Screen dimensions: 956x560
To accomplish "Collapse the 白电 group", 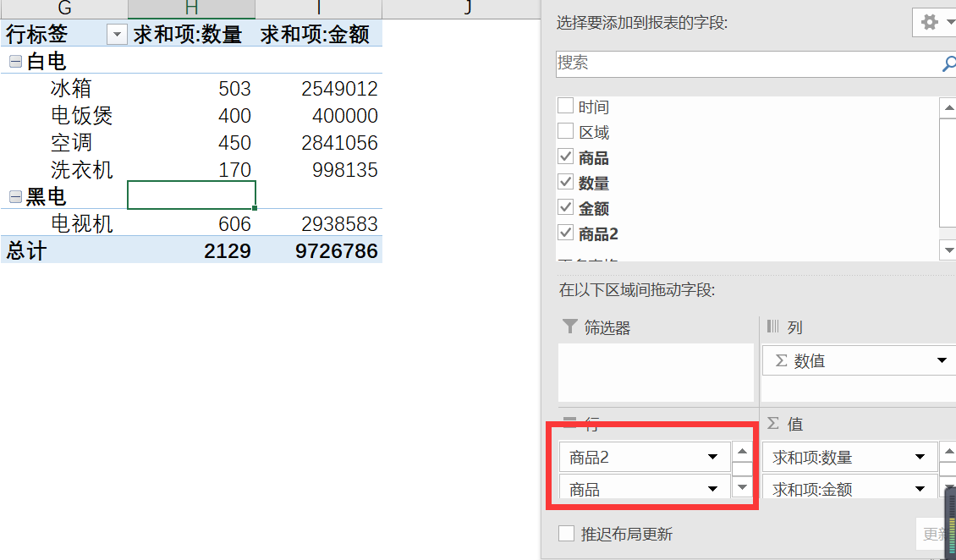I will tap(16, 61).
